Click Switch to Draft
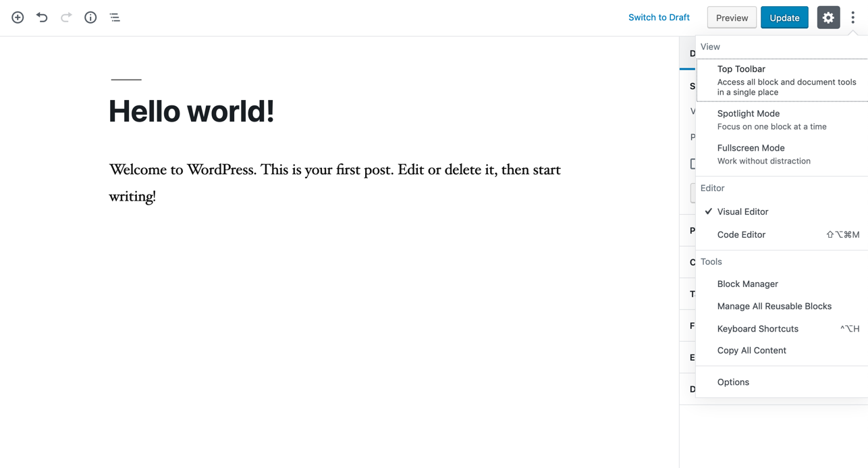Screen dimensions: 868x468 coord(659,18)
